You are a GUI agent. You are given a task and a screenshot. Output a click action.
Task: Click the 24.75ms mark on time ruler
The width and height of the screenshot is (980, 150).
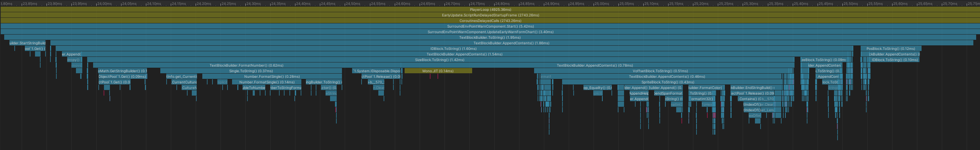coord(477,3)
